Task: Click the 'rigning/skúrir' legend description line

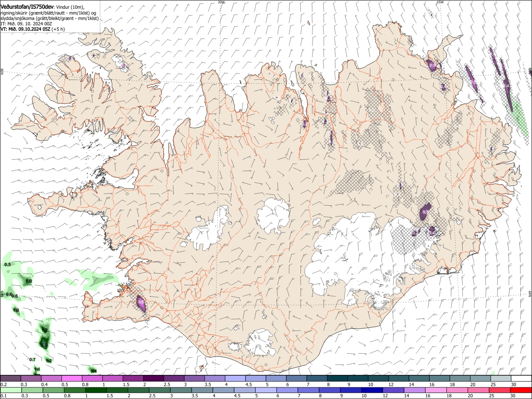Action: (49, 13)
